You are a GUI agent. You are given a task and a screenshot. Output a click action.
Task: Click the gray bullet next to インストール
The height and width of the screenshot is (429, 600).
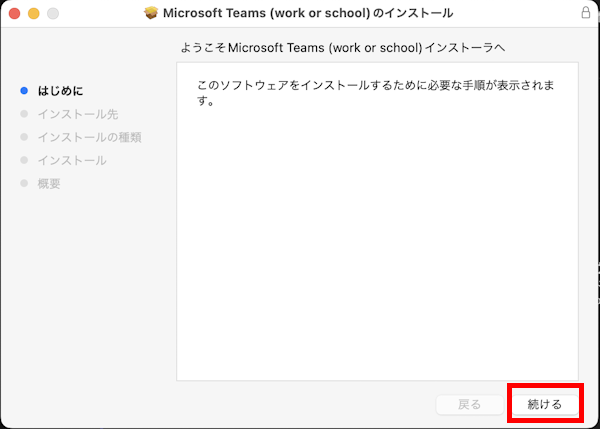coord(24,160)
